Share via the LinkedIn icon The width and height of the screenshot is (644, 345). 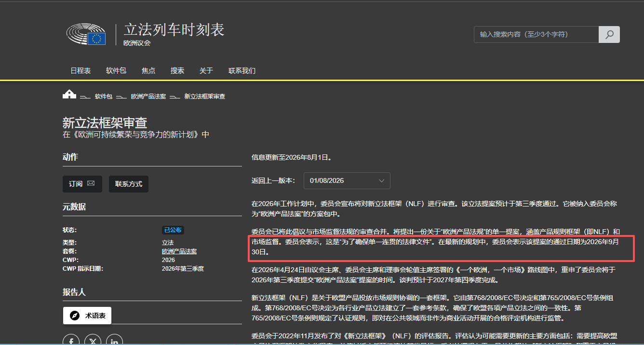coord(115,341)
